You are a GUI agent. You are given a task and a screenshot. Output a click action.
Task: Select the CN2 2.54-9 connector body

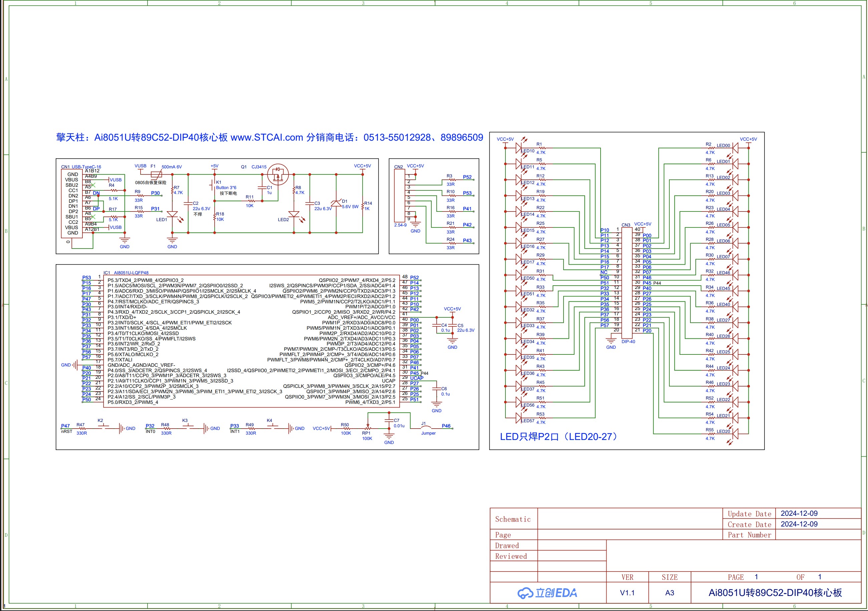tap(399, 196)
